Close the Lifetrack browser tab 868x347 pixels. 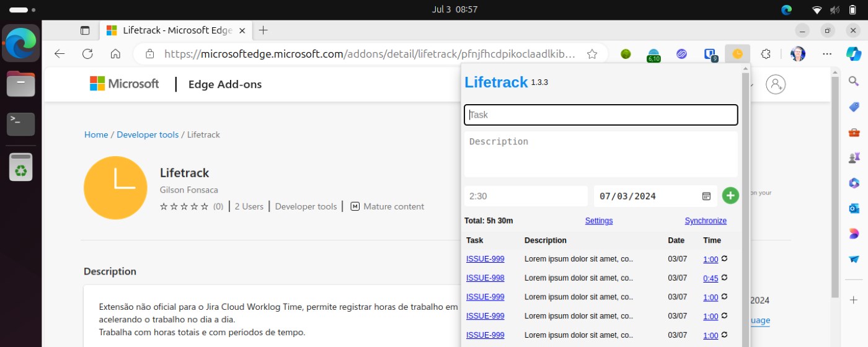tap(242, 30)
